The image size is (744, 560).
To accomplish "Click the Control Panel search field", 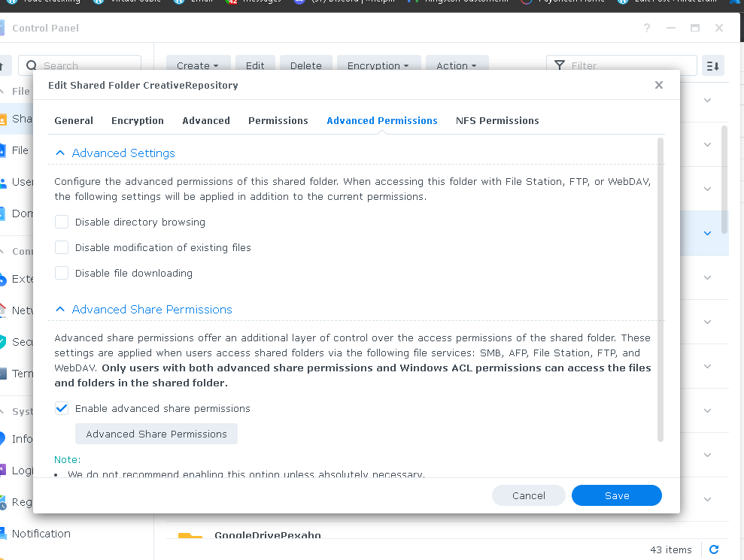I will (x=80, y=65).
